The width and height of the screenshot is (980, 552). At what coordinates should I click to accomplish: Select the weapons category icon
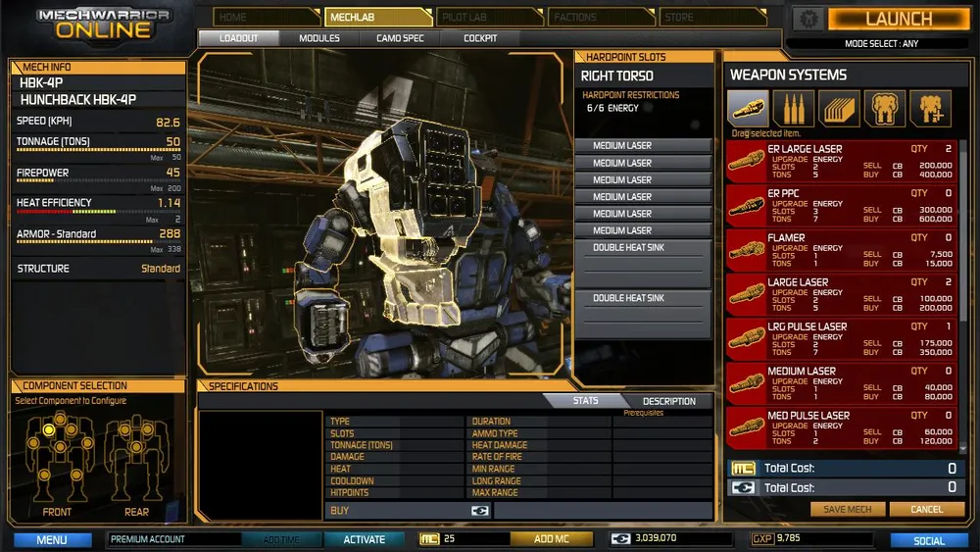point(748,108)
